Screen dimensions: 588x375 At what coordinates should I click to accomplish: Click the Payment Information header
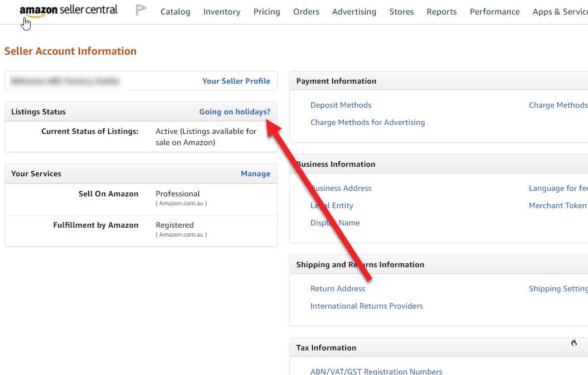(x=336, y=81)
